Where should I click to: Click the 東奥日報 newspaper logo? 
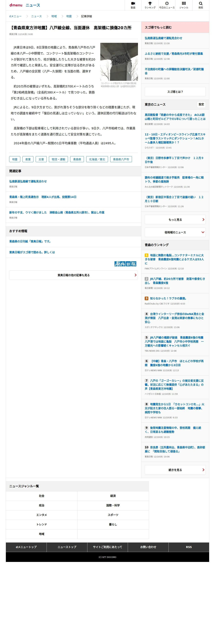(x=125, y=264)
